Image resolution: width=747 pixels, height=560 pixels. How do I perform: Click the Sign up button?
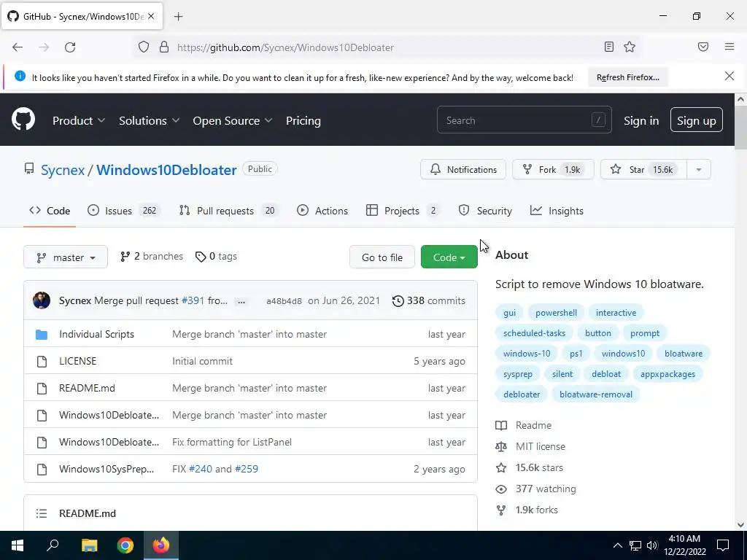(696, 120)
